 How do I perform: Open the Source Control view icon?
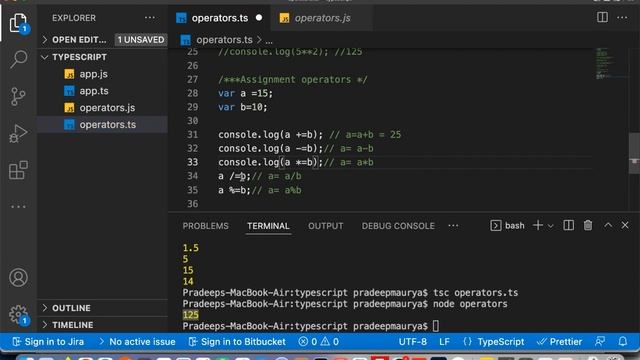tap(18, 97)
